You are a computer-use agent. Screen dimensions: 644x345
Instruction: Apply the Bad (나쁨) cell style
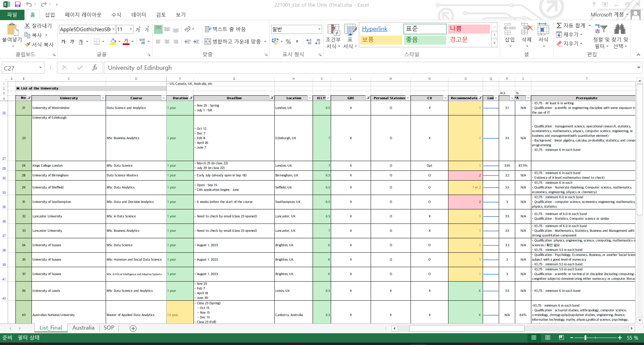tap(469, 29)
